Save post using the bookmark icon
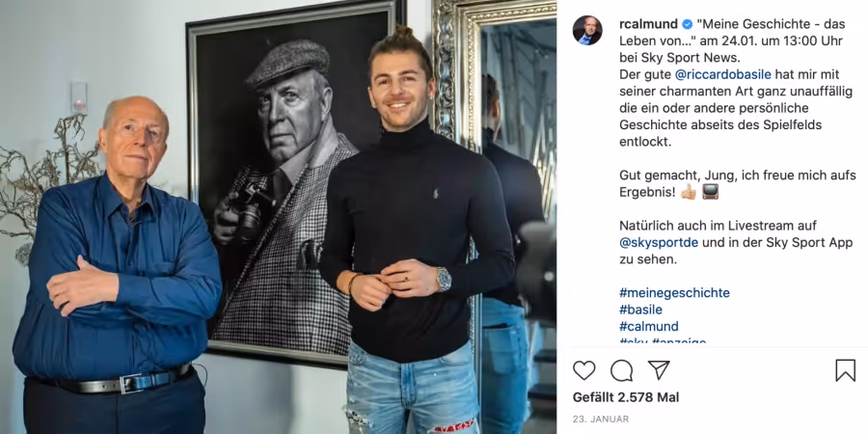868x434 pixels. click(x=845, y=370)
